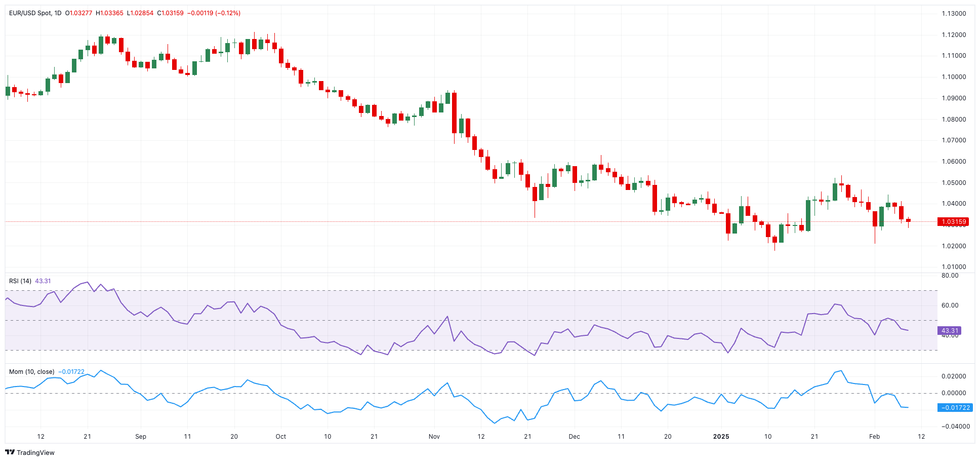
Task: Select the Mom (10, close) indicator label
Action: pos(31,372)
